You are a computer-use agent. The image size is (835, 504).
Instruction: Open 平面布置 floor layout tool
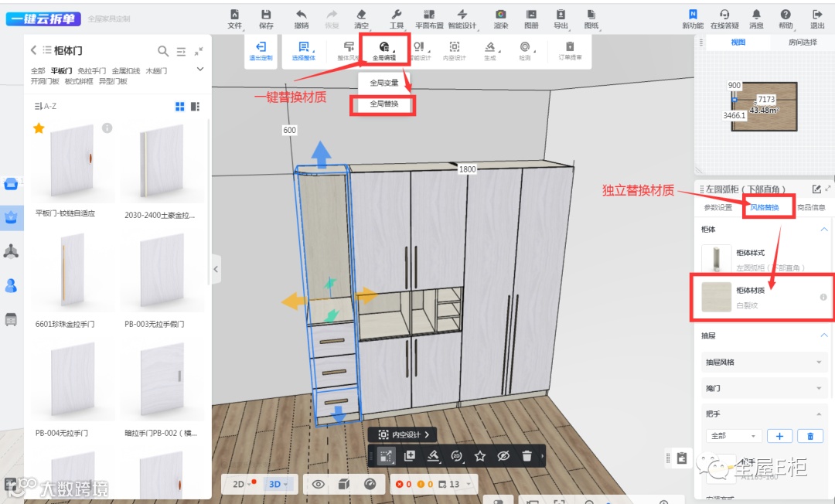(x=429, y=19)
